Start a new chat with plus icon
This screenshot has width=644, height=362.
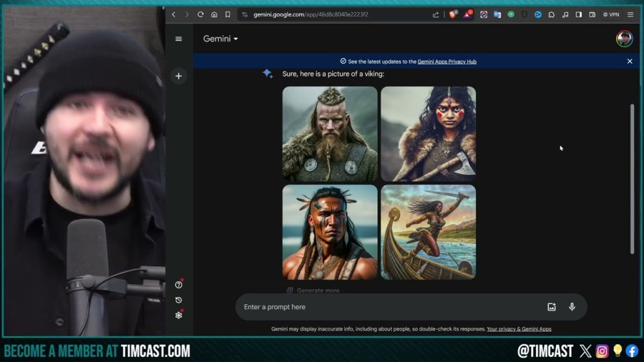179,76
